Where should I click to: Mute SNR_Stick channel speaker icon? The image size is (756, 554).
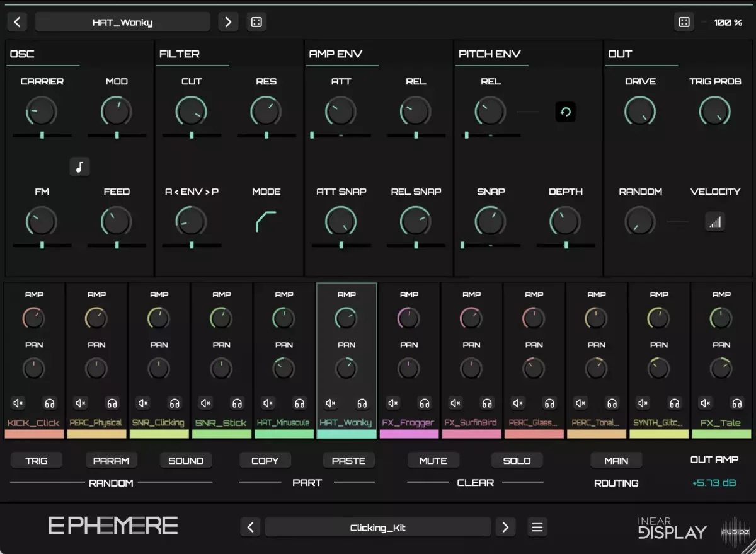[x=205, y=403]
